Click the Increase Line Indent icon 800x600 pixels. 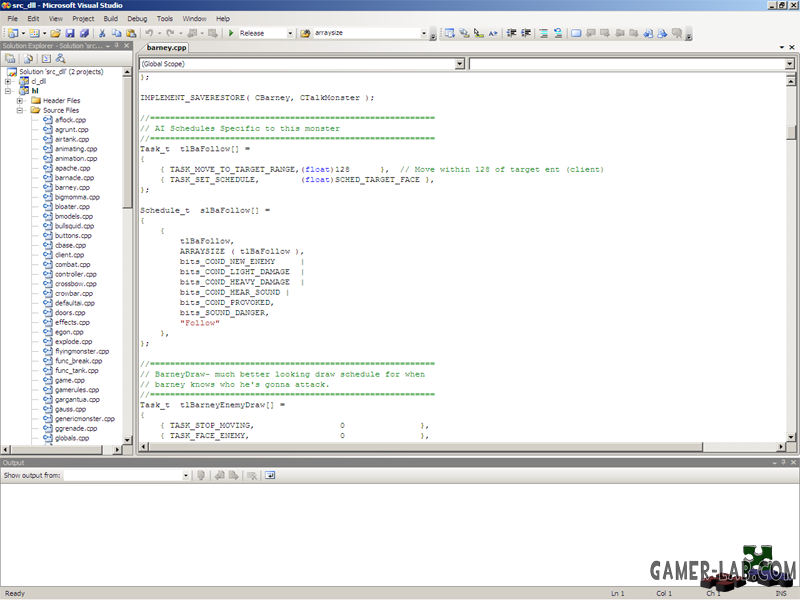point(526,33)
